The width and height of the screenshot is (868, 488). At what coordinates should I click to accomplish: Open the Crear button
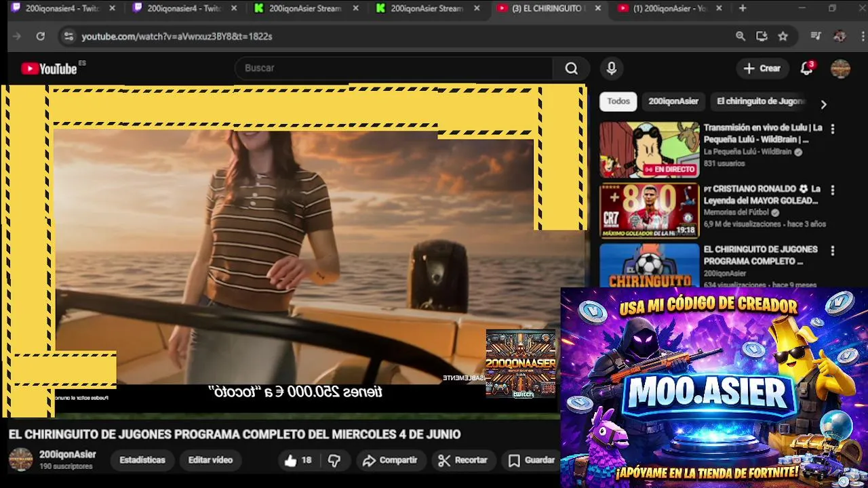click(x=762, y=68)
